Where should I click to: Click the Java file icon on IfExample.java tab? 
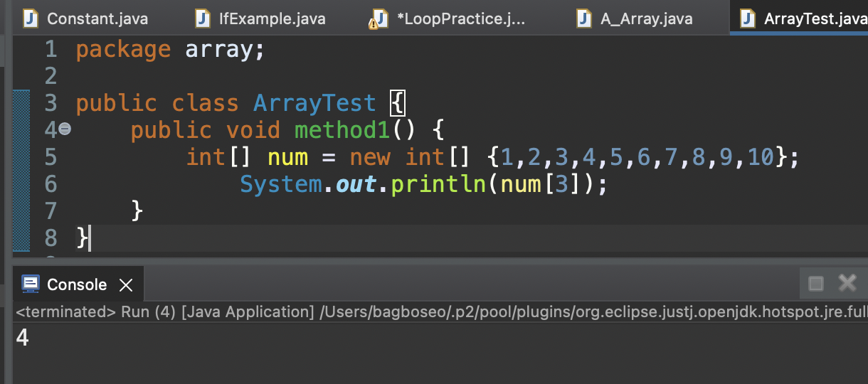coord(203,18)
